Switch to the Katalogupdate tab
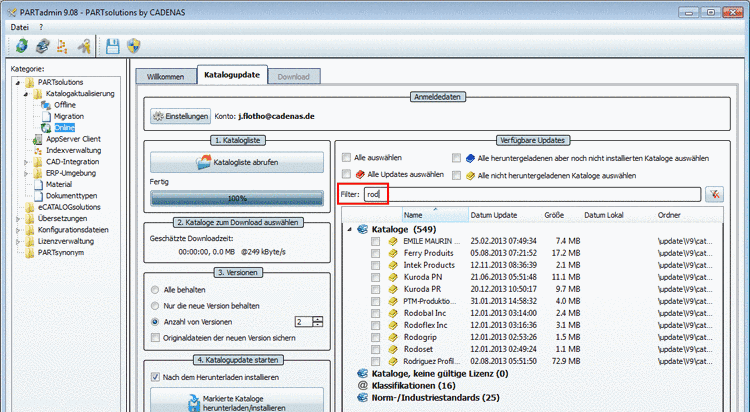This screenshot has height=412, width=750. 232,75
